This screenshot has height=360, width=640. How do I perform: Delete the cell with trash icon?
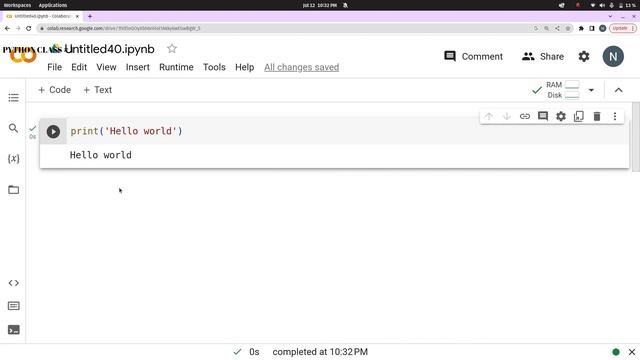[597, 116]
